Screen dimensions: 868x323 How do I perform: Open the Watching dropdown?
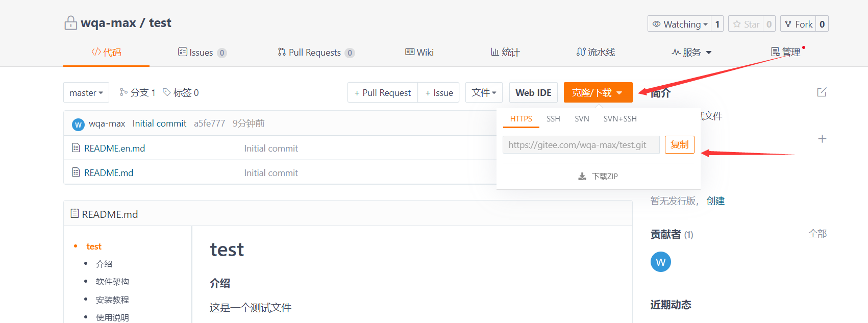click(x=680, y=24)
